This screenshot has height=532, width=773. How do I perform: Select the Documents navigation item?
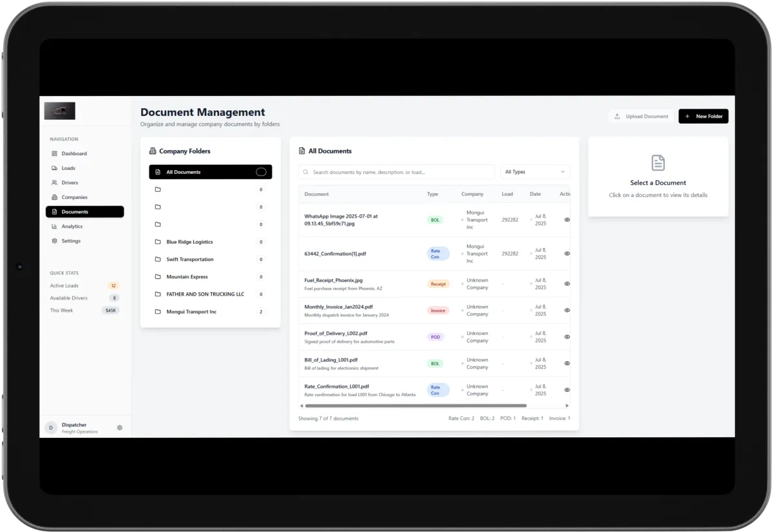tap(84, 212)
